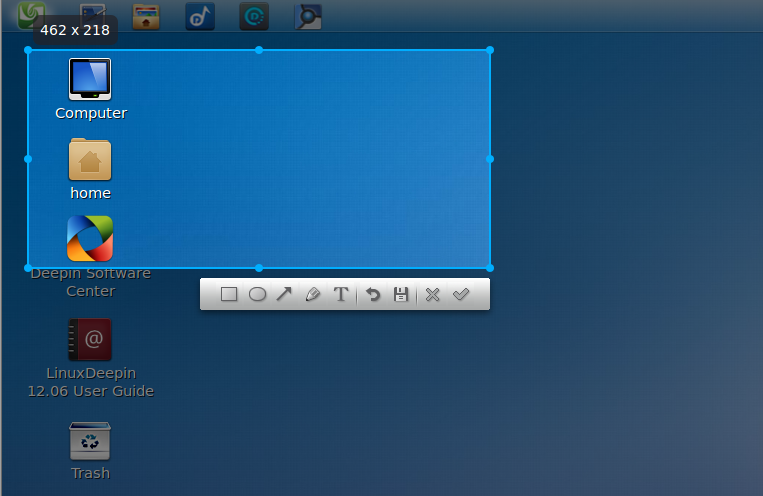Image resolution: width=763 pixels, height=496 pixels.
Task: Click the Deepin launcher in top panel
Action: point(32,15)
